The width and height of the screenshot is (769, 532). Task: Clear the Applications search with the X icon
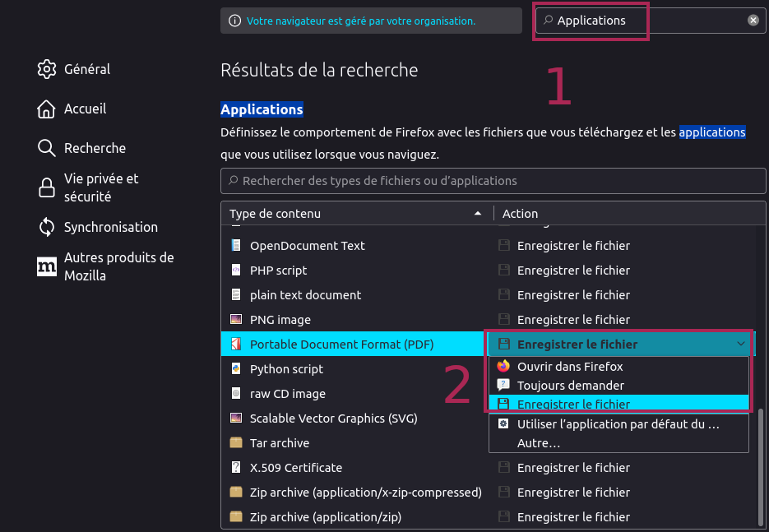753,20
